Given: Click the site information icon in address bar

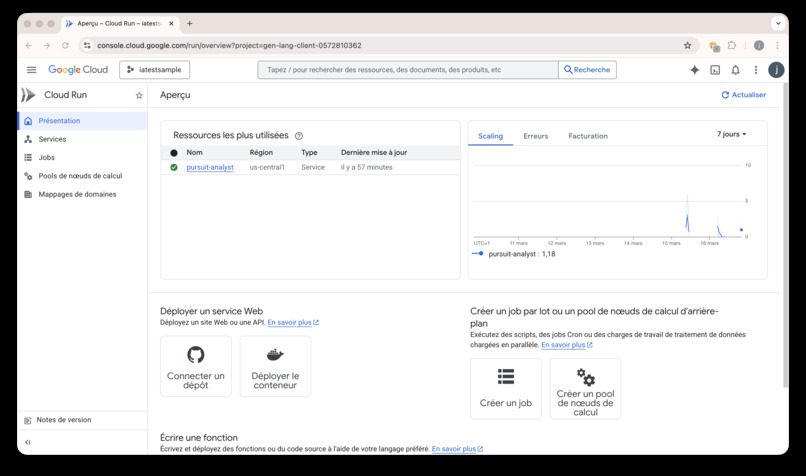Looking at the screenshot, I should point(87,45).
